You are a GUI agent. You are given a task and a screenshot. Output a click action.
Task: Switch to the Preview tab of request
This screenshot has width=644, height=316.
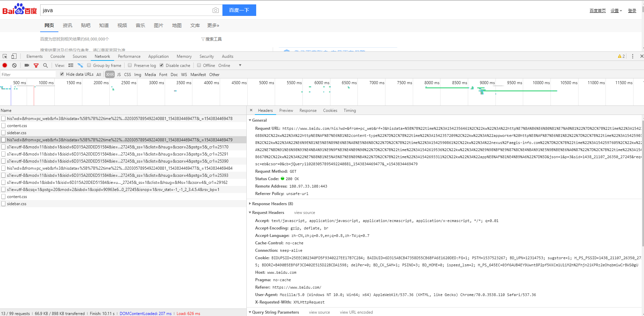pyautogui.click(x=286, y=111)
